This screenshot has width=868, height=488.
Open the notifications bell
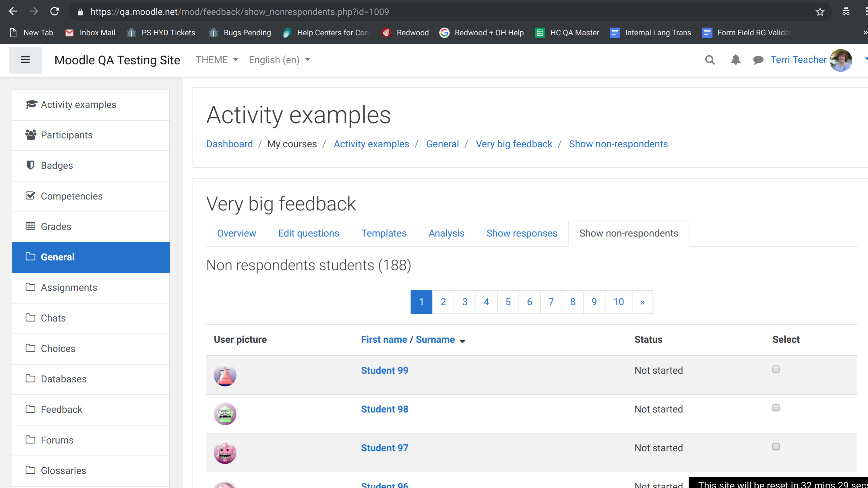(735, 60)
